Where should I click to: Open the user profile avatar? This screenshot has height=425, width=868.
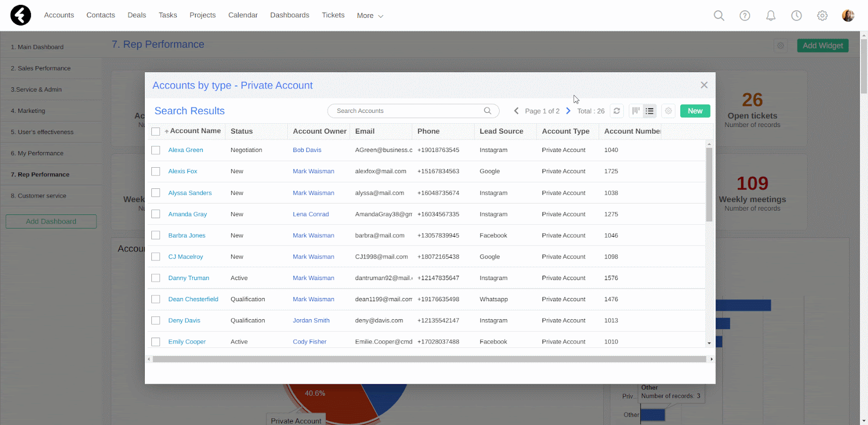pyautogui.click(x=848, y=15)
